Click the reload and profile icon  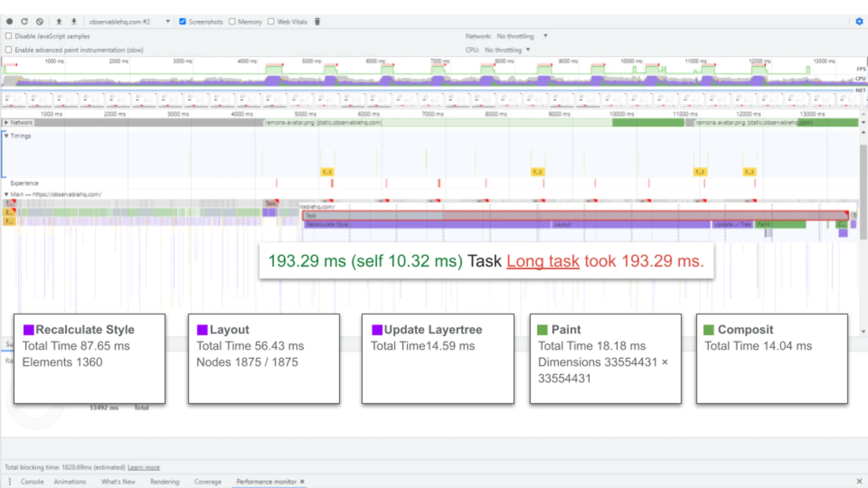pyautogui.click(x=24, y=21)
